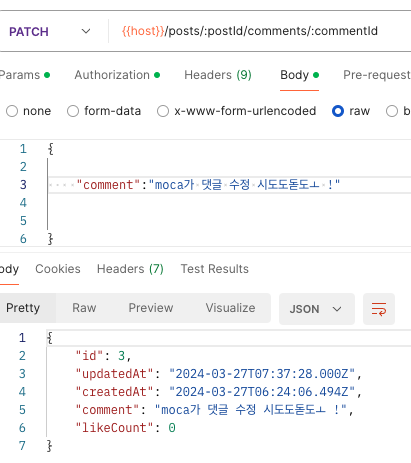Select the request Body tab

299,75
